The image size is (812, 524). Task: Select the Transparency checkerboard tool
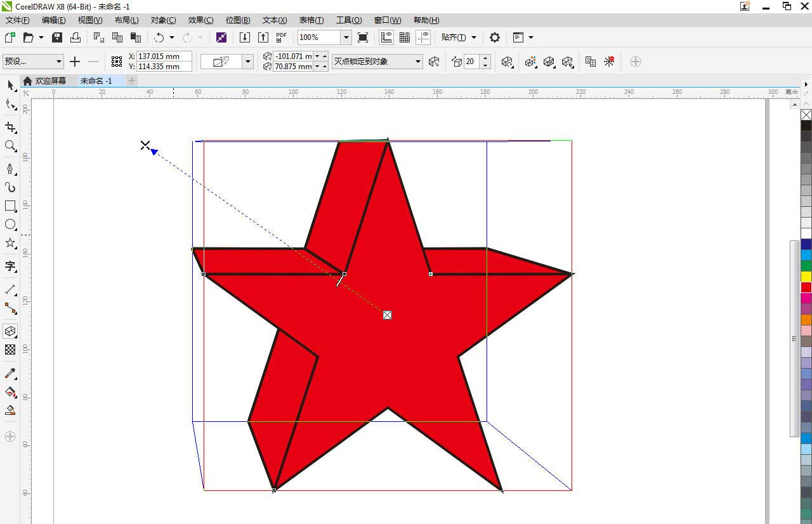point(10,350)
